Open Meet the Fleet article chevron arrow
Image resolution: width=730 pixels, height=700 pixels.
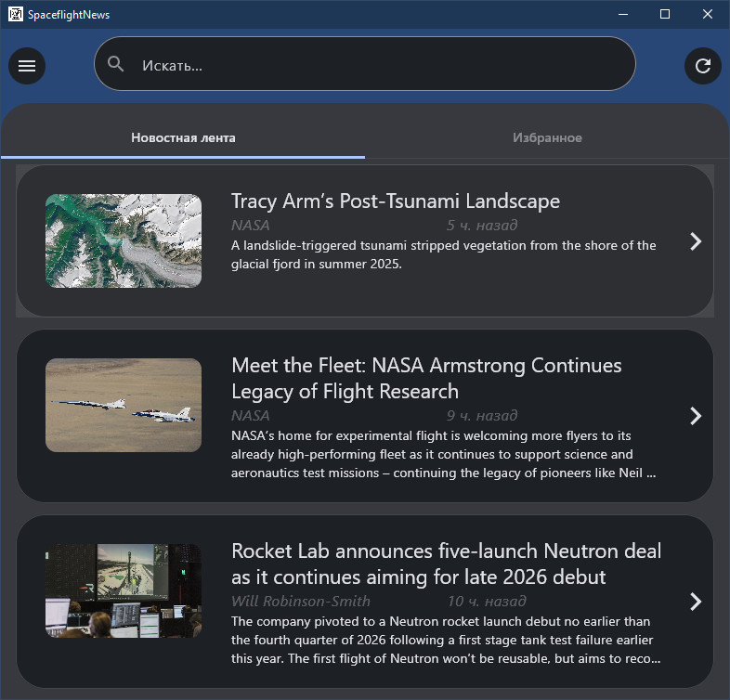(x=696, y=416)
